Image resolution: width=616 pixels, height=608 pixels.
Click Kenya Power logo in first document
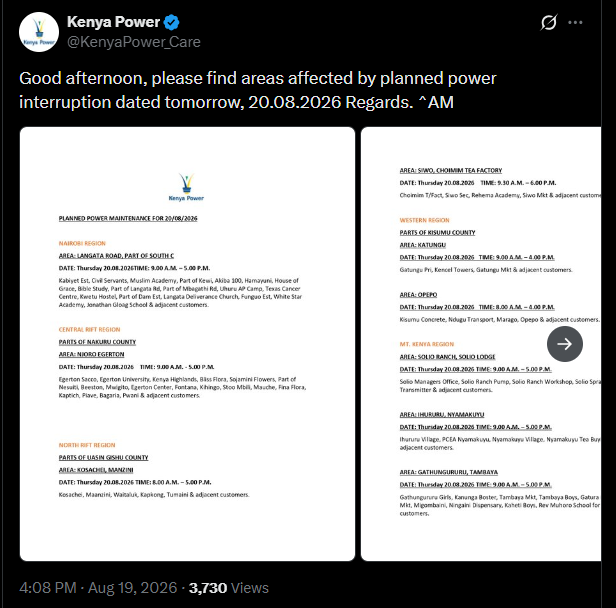[x=186, y=187]
